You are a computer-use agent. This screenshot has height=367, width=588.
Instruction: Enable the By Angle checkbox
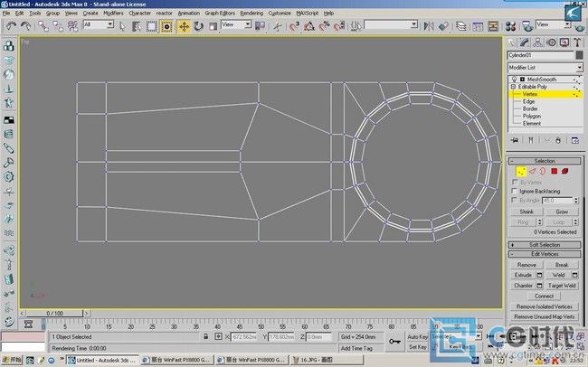pyautogui.click(x=515, y=200)
